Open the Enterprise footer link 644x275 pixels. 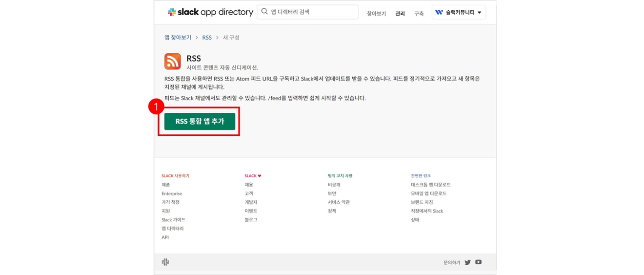pyautogui.click(x=172, y=193)
